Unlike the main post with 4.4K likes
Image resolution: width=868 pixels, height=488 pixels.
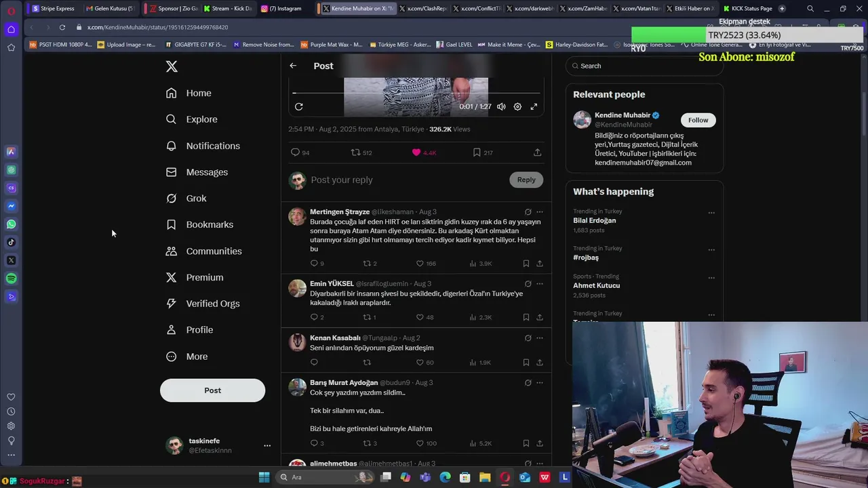click(x=423, y=152)
